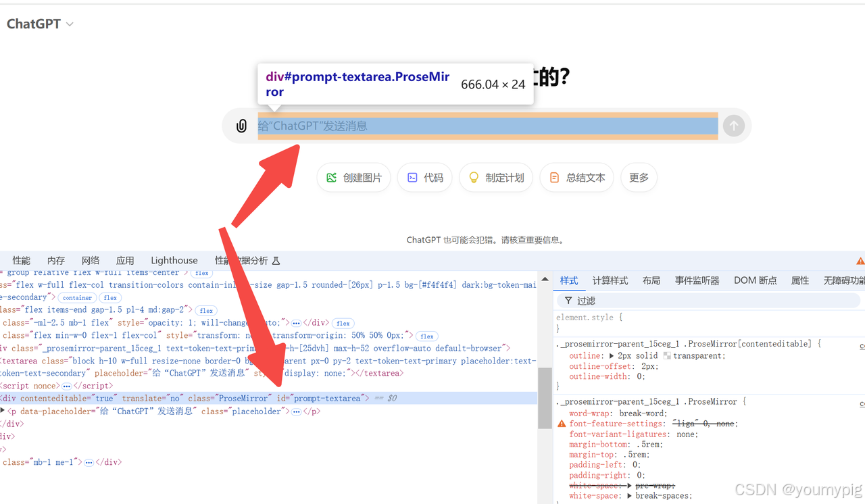Click flex badge on the -ml-2.5 mb-1 row
The height and width of the screenshot is (504, 865).
[343, 324]
